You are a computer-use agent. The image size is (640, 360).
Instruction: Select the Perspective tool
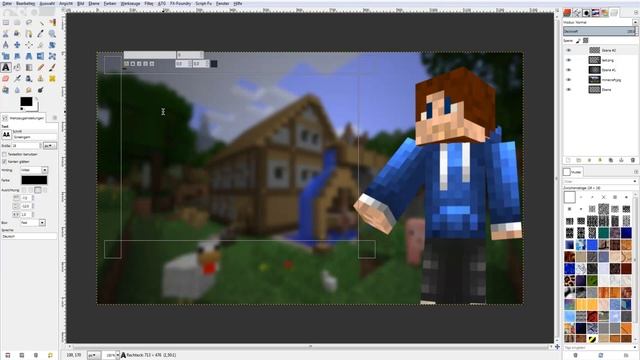[x=29, y=56]
